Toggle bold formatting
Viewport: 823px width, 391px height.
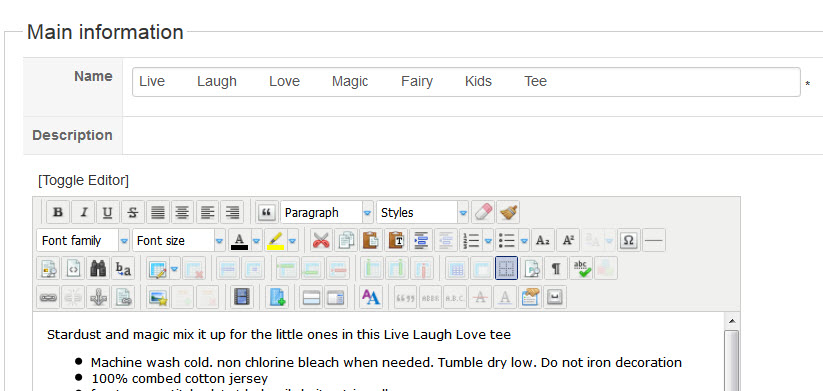[x=58, y=213]
